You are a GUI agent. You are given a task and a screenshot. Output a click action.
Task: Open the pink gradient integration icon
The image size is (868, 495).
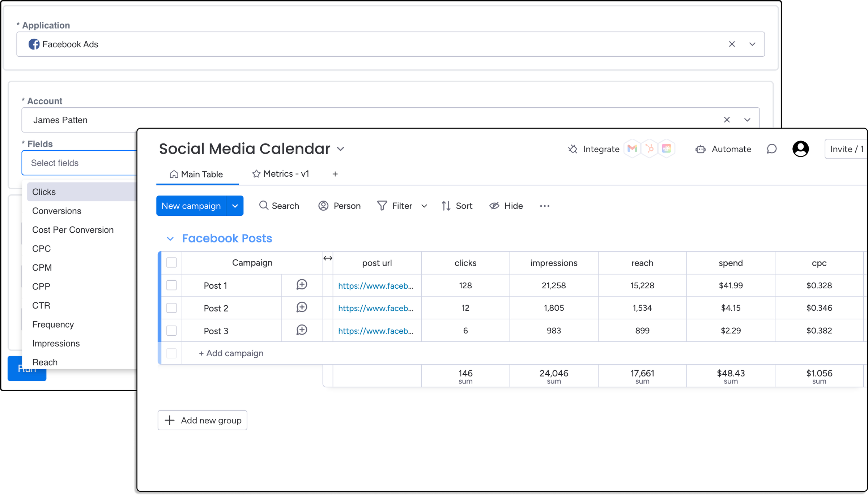[x=667, y=148]
